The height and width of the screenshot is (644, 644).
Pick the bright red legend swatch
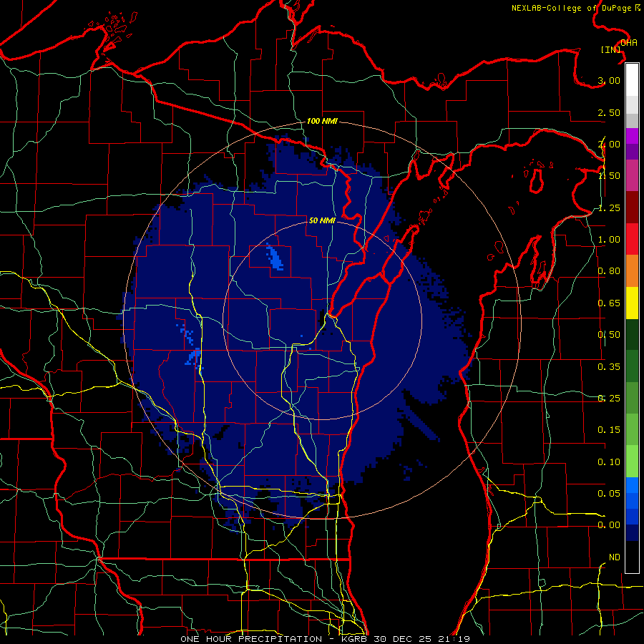(632, 239)
